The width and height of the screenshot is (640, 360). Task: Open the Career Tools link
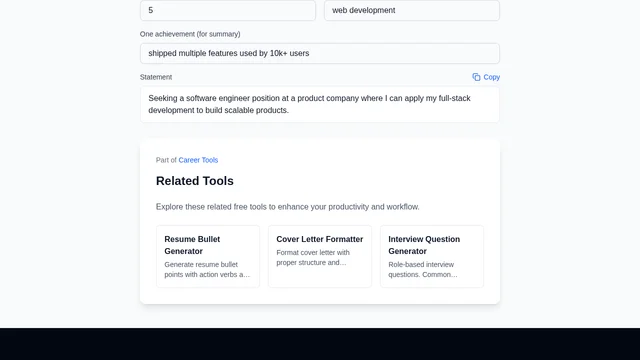coord(198,160)
